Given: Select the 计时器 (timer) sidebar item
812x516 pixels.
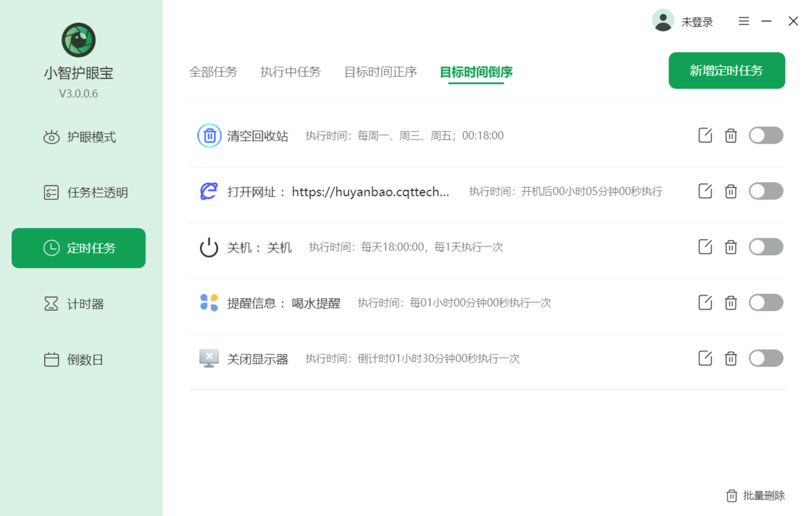Looking at the screenshot, I should (78, 303).
